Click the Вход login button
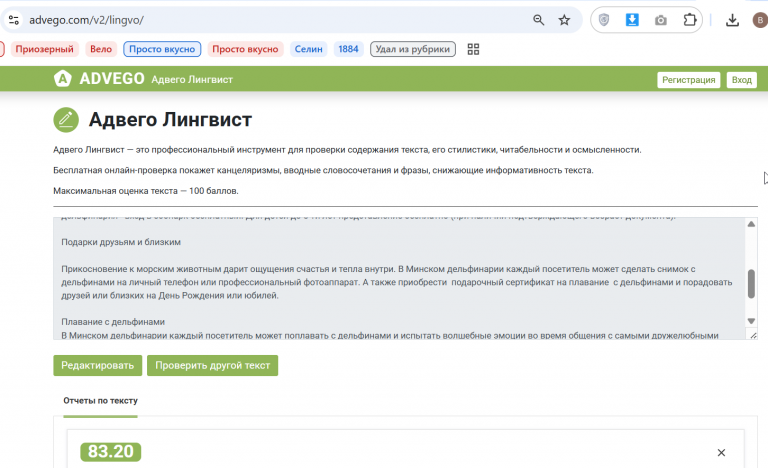768x468 pixels. click(742, 80)
